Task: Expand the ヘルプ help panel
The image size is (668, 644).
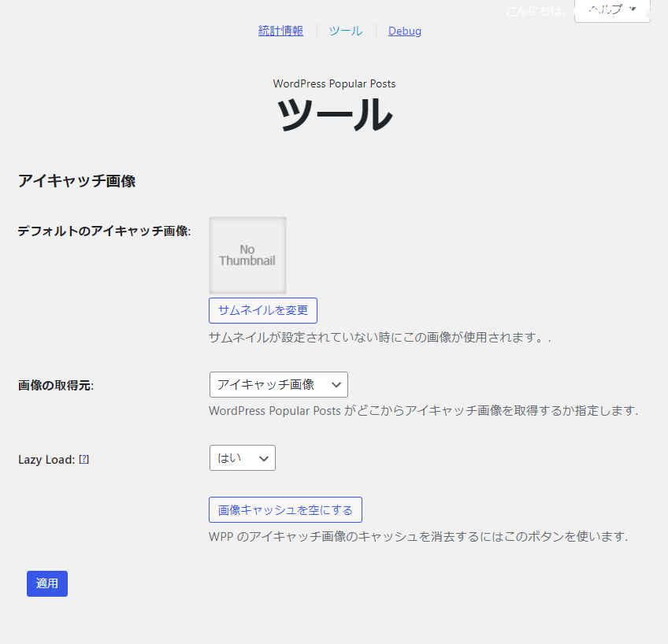Action: (611, 10)
